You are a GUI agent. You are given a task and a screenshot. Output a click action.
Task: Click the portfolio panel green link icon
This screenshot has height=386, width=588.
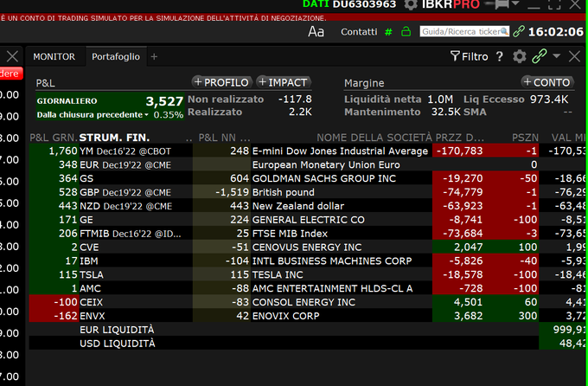[x=540, y=56]
